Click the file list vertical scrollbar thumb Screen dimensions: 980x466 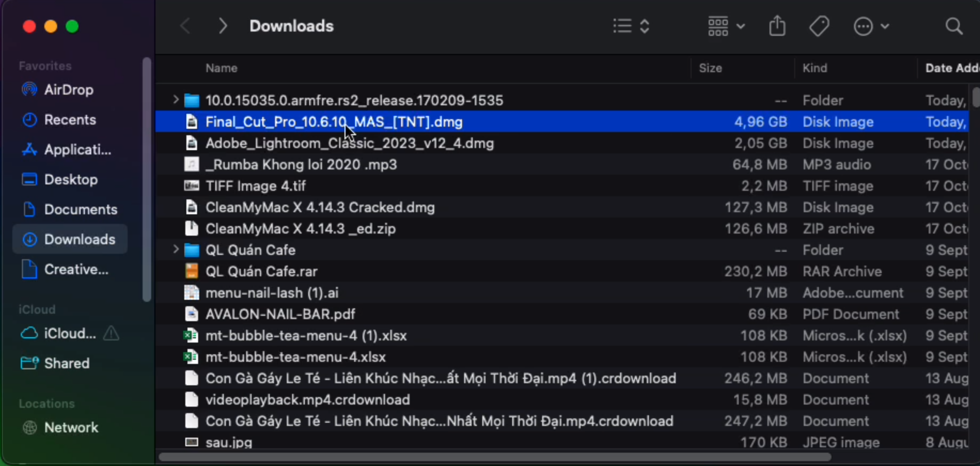[976, 97]
